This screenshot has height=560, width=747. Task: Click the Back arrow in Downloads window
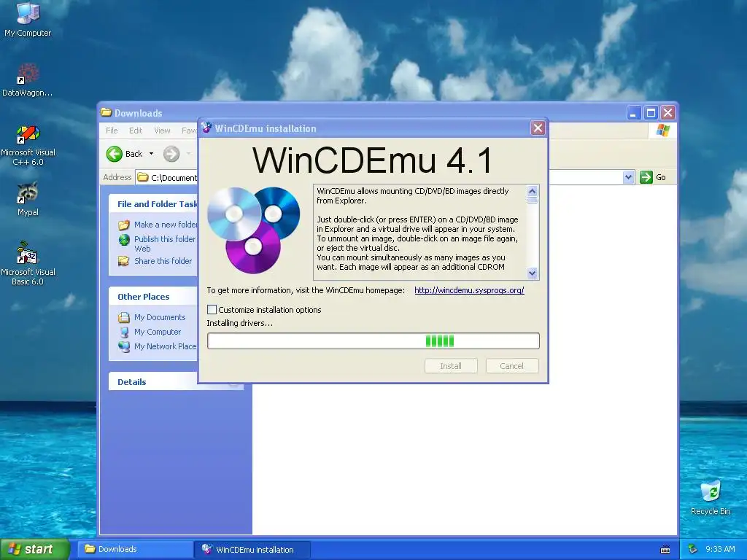(x=115, y=154)
